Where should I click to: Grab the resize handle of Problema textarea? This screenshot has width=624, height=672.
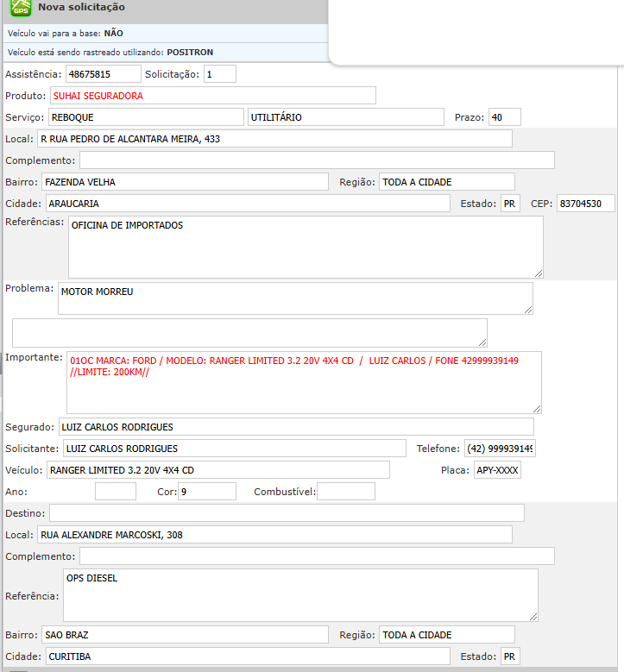[527, 310]
